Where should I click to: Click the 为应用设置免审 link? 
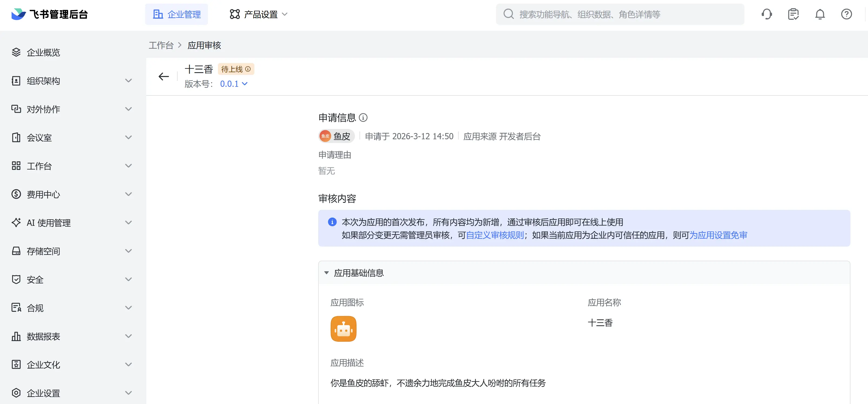[x=718, y=235]
